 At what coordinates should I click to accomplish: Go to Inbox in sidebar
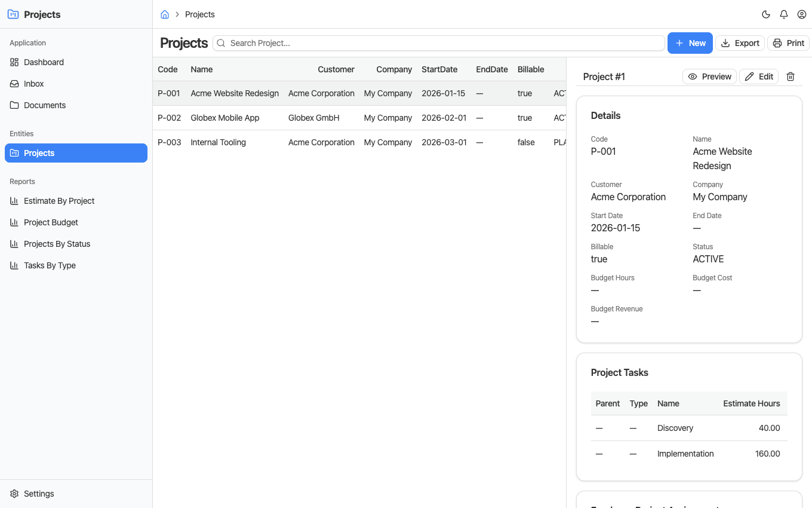click(x=76, y=84)
